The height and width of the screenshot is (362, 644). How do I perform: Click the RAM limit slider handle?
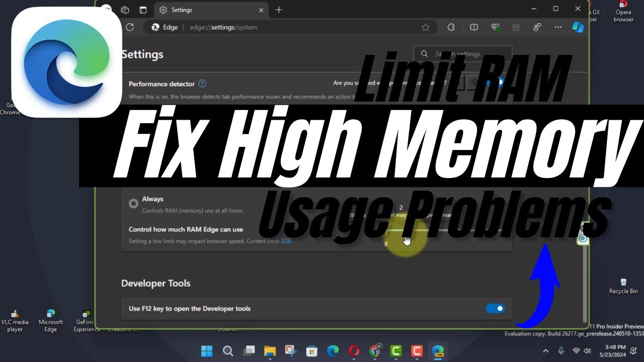tap(404, 232)
